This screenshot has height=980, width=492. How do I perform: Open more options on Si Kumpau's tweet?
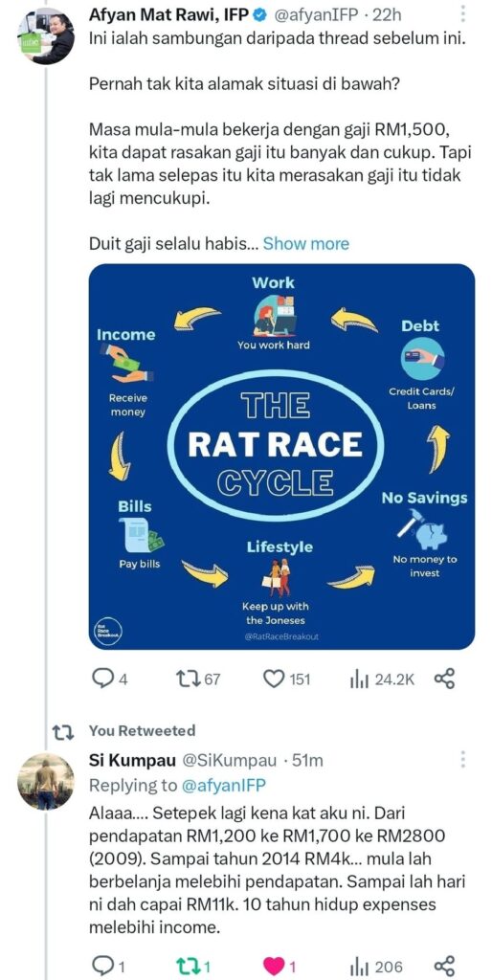[x=462, y=759]
